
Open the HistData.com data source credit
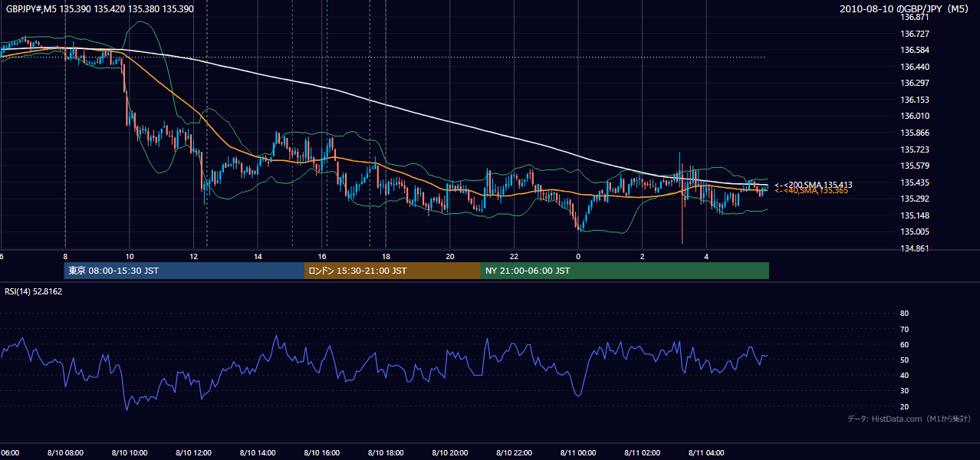(909, 419)
